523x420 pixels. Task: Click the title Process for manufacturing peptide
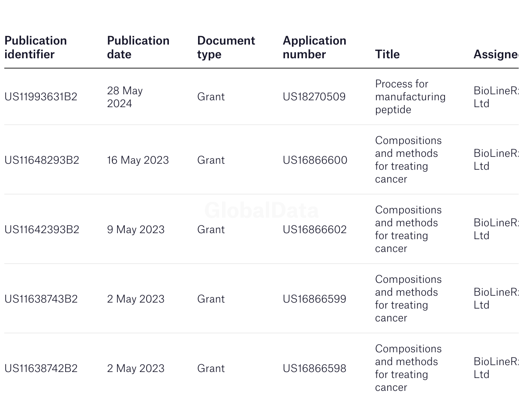point(410,97)
